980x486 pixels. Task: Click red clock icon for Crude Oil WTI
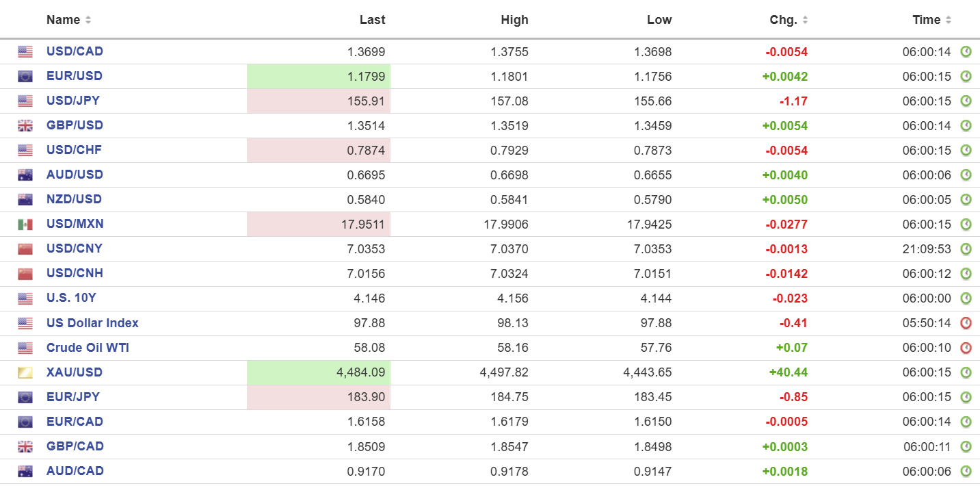966,348
